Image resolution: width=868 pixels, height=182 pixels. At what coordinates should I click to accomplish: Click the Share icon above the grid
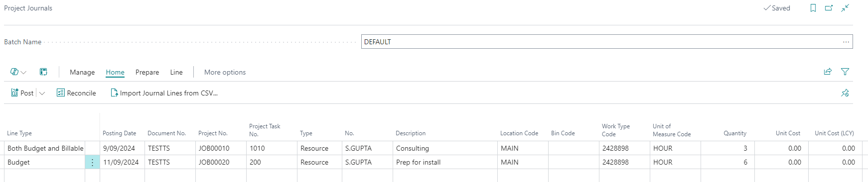click(828, 72)
